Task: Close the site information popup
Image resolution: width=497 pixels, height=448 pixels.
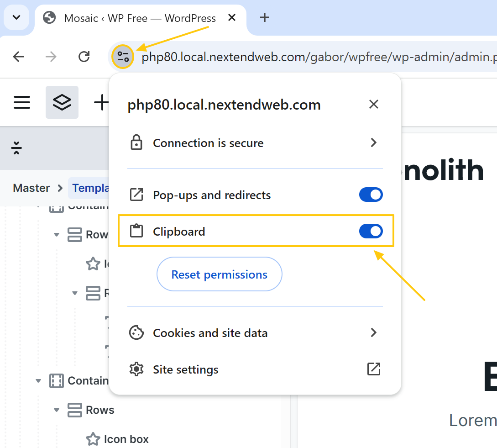Action: (x=373, y=105)
